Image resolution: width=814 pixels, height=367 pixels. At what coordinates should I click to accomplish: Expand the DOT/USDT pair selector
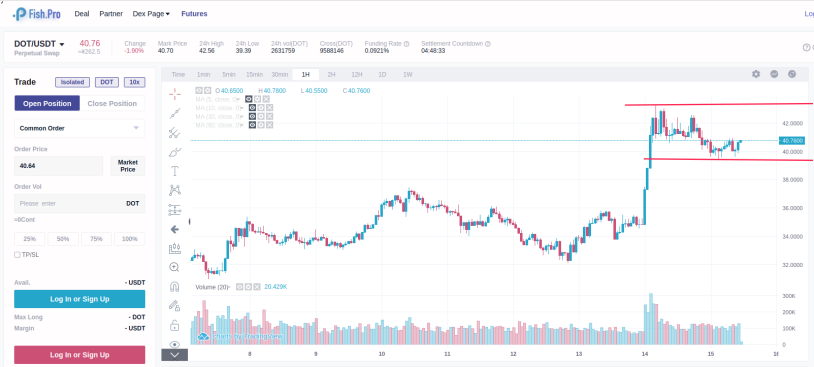[x=62, y=45]
